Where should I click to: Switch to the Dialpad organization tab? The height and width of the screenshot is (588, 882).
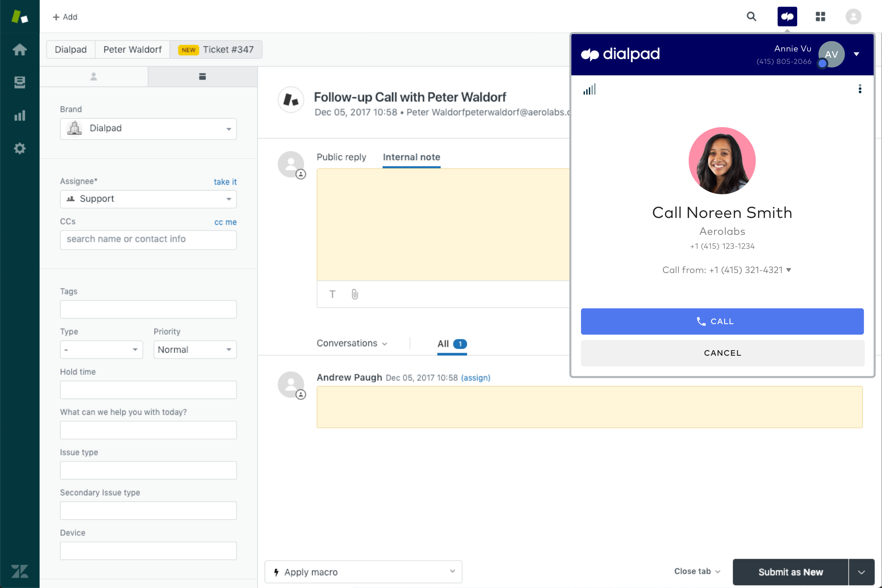coord(71,50)
